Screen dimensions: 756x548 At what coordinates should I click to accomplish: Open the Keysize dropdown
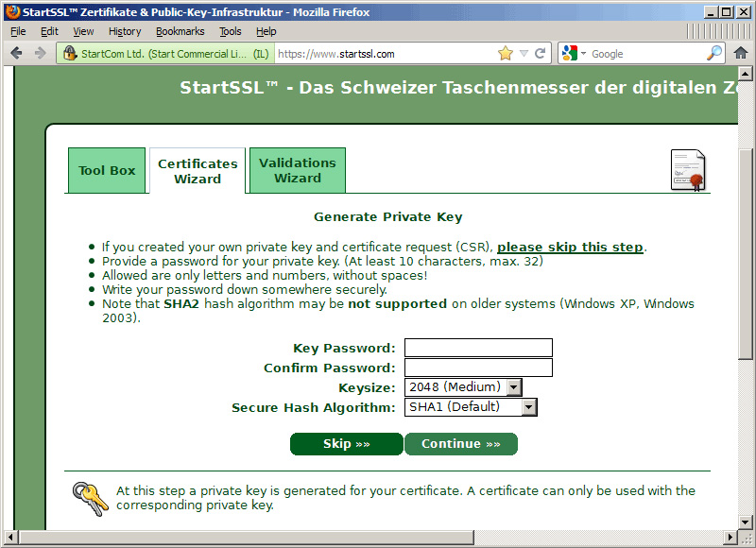point(514,386)
